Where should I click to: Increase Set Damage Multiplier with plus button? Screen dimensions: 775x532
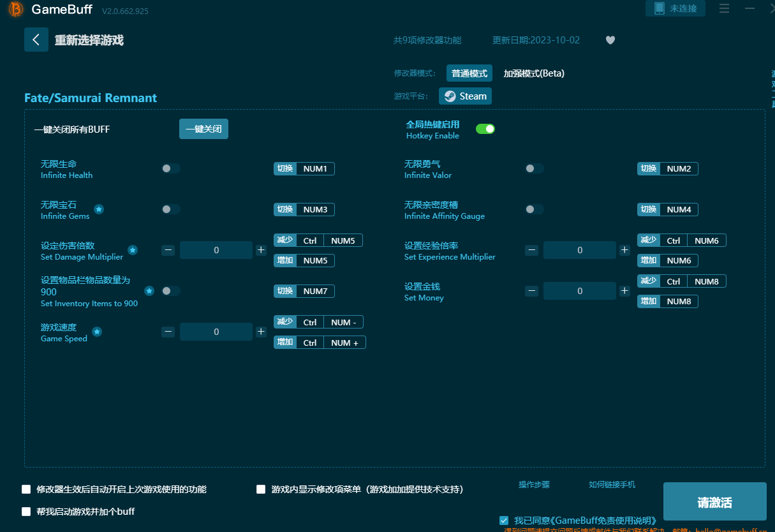point(261,251)
